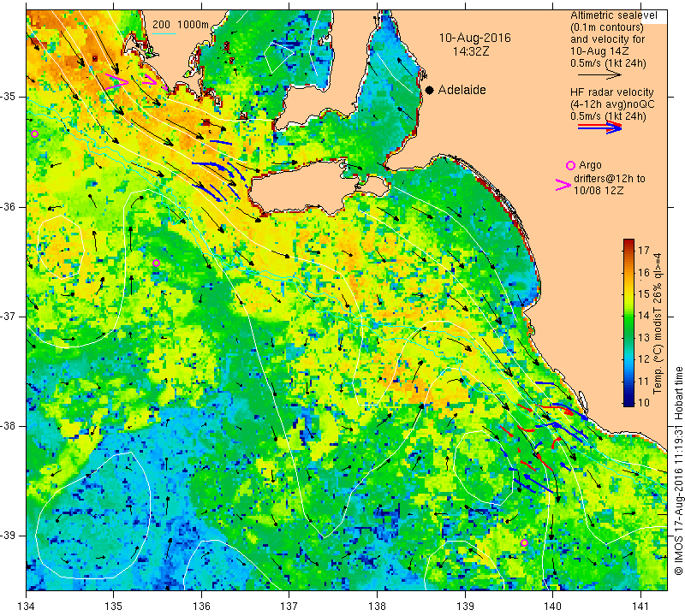685x616 pixels.
Task: Click the 'Altimetric sealevel' legend text
Action: pyautogui.click(x=613, y=15)
